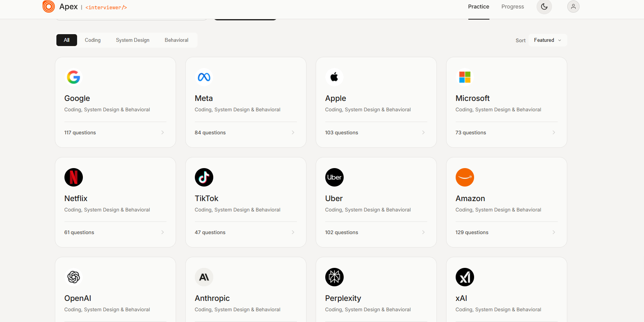Click the '47 questions' text

pos(210,232)
